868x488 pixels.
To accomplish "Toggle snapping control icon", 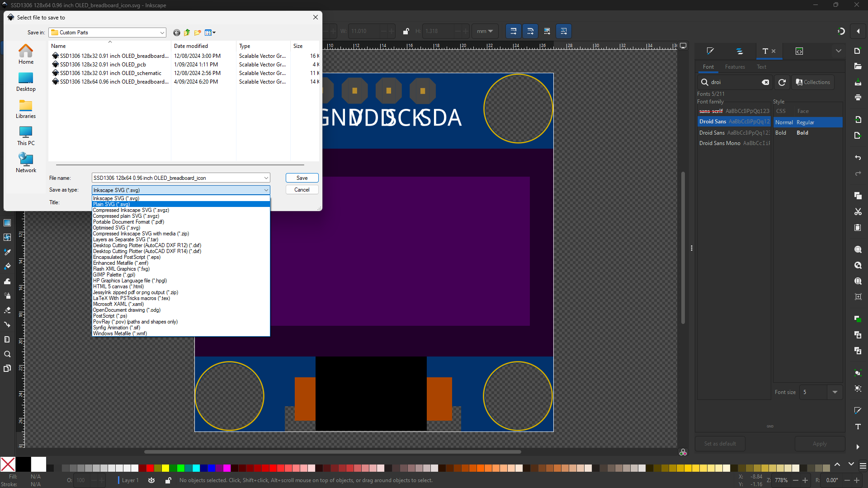I will 841,31.
